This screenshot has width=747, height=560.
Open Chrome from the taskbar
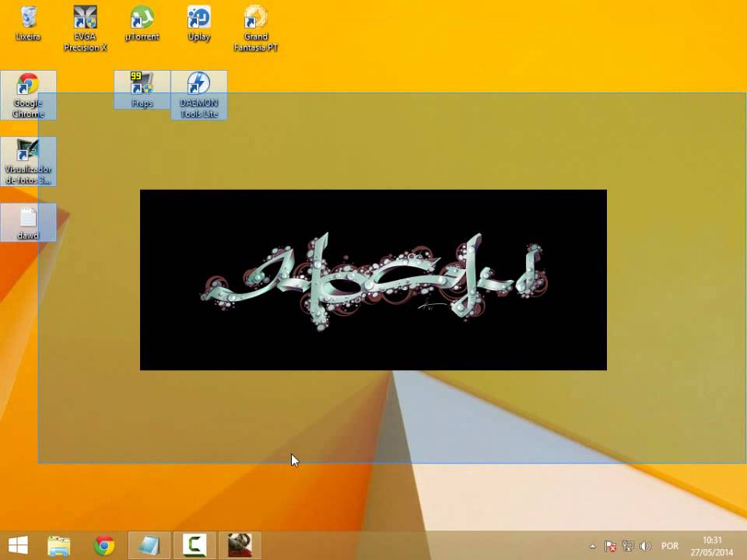[x=104, y=545]
